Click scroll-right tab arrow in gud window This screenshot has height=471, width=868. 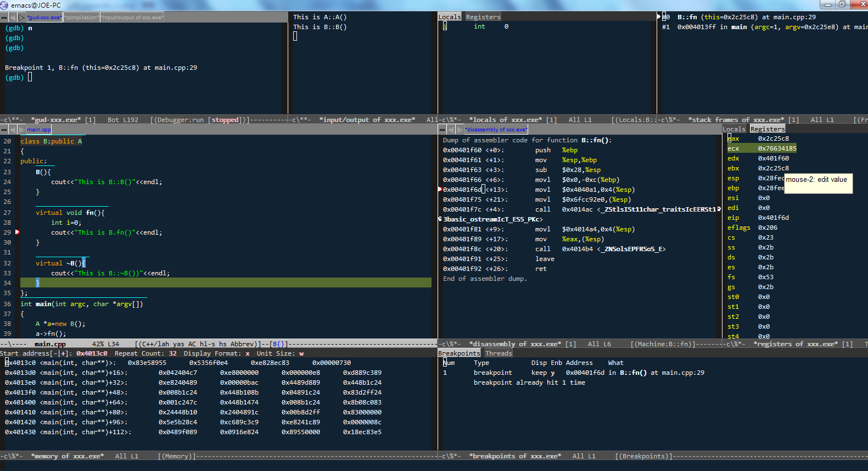21,18
